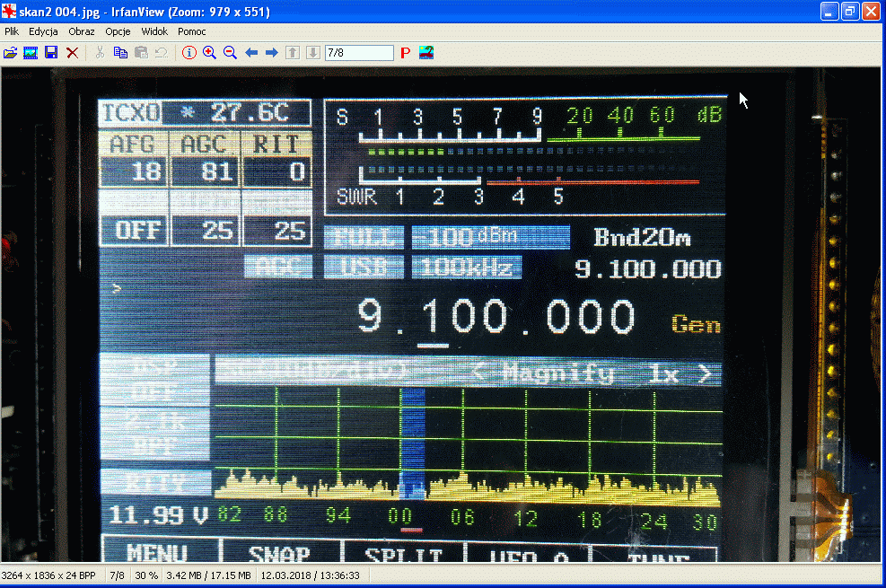Zoom in with the magnifier plus icon

(209, 53)
